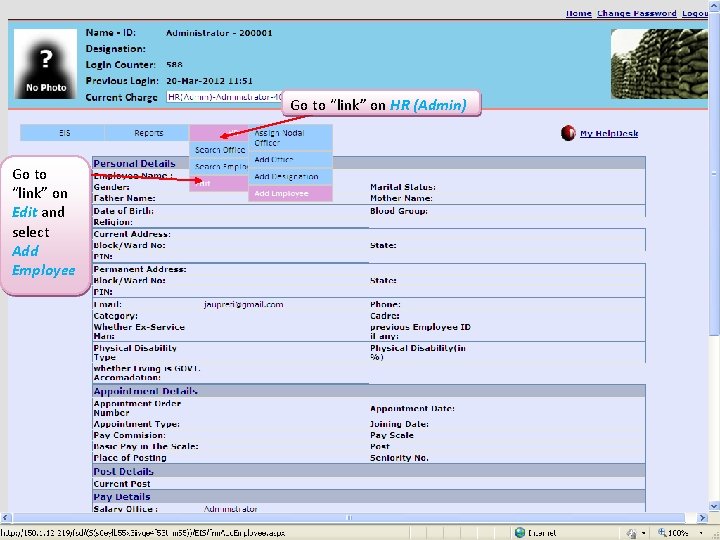Open the Reports menu
Screen dimensions: 720x540
point(147,133)
